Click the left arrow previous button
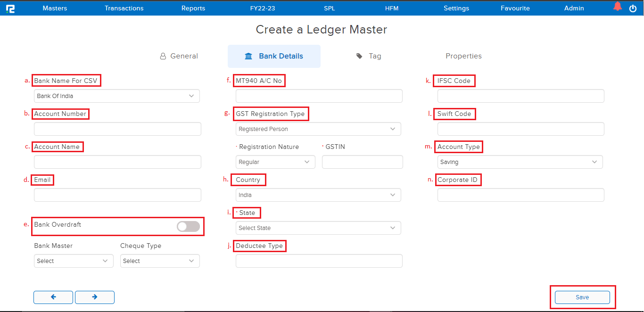Viewport: 644px width, 312px height. pyautogui.click(x=53, y=297)
